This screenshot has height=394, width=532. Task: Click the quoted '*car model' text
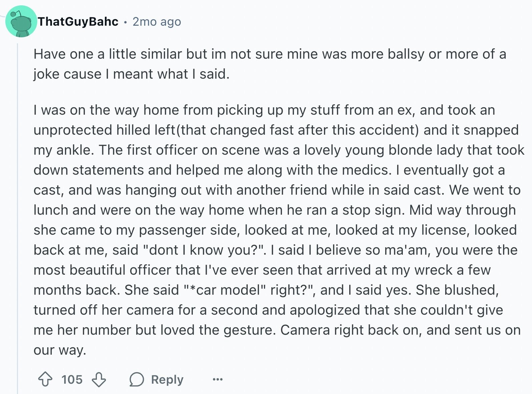click(x=225, y=290)
